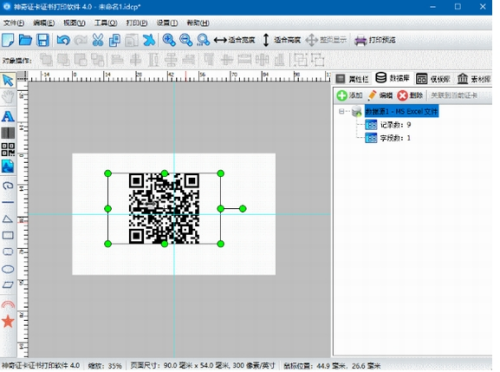Select the text tool (A icon)
This screenshot has width=500, height=372.
click(x=8, y=116)
